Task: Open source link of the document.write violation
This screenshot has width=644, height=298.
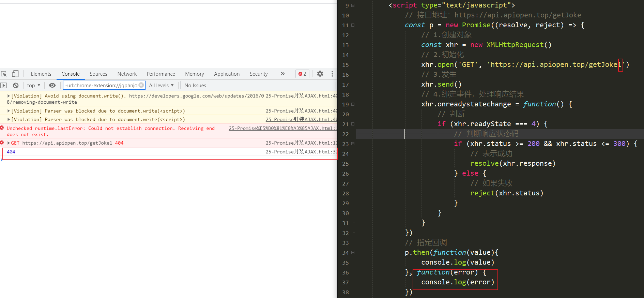Action: 301,96
